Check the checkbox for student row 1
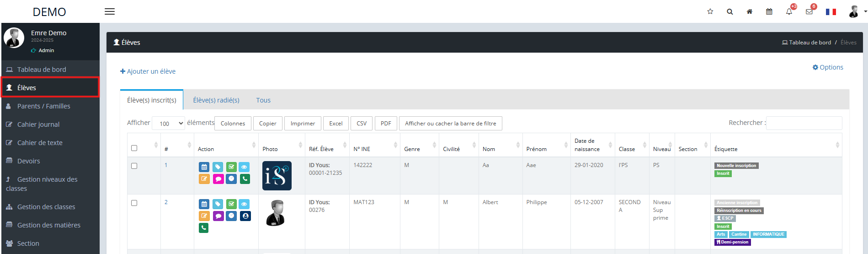 (134, 166)
